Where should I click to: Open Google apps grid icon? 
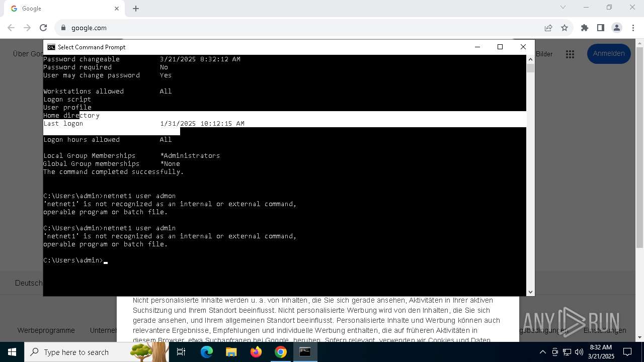[x=570, y=54]
